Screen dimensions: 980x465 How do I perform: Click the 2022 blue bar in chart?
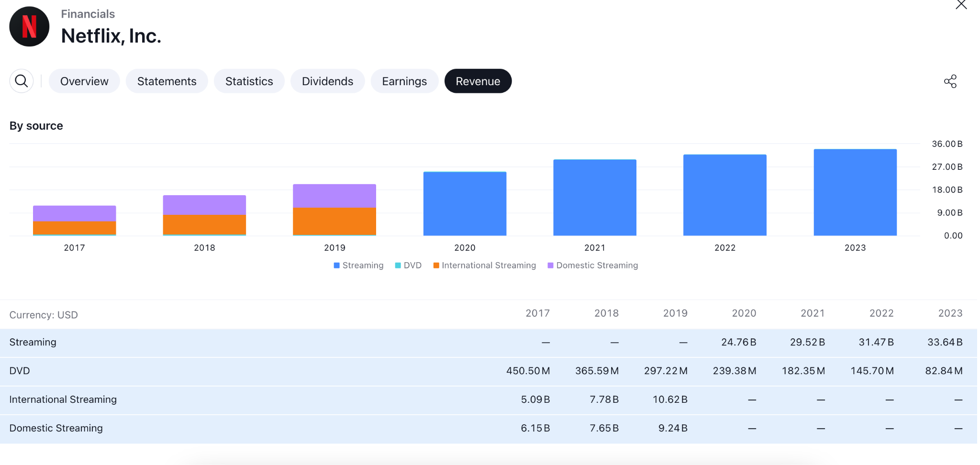coord(725,195)
